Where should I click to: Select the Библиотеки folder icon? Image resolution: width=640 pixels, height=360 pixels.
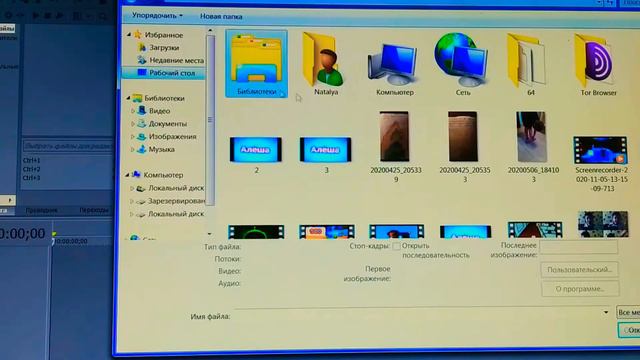[256, 64]
